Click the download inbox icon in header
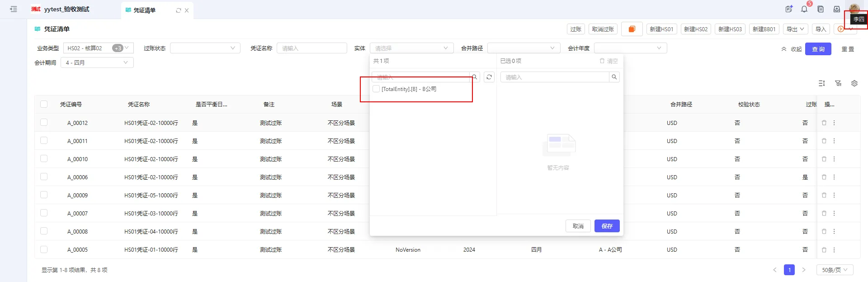Viewport: 868px width, 282px height. point(837,9)
